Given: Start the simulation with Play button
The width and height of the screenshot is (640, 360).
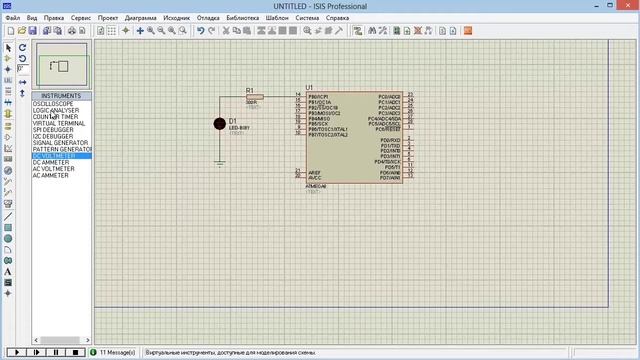Looking at the screenshot, I should [17, 352].
